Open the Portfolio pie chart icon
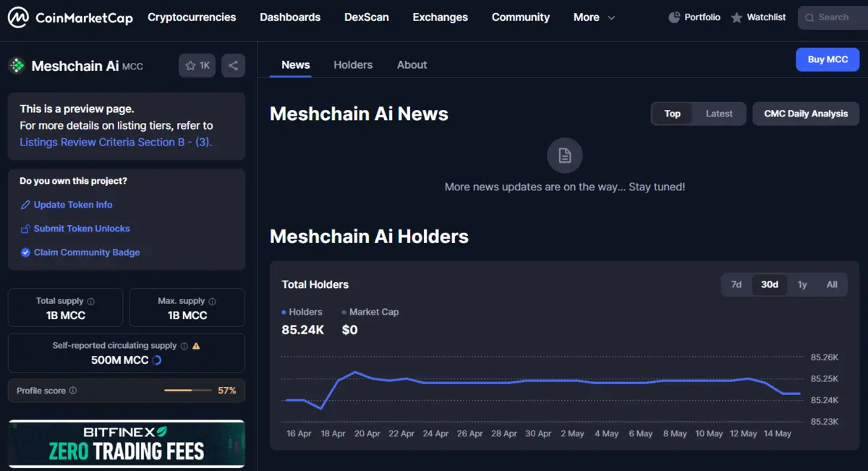868x471 pixels. pyautogui.click(x=674, y=17)
